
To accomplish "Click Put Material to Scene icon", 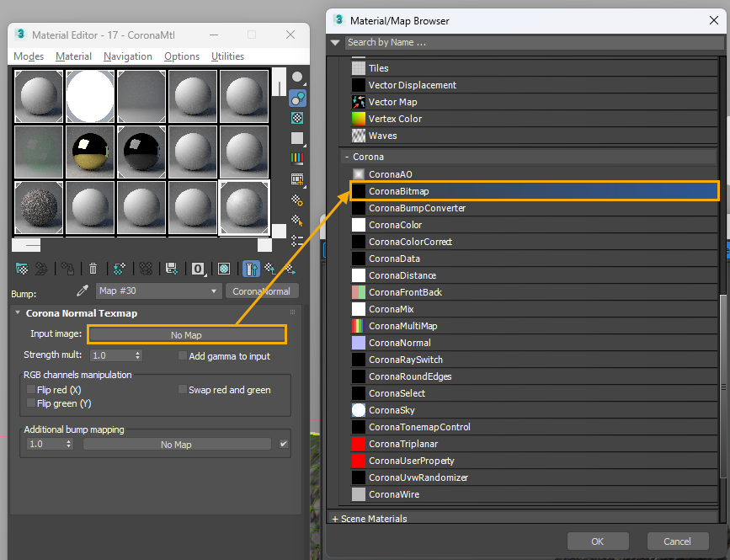I will (x=41, y=269).
